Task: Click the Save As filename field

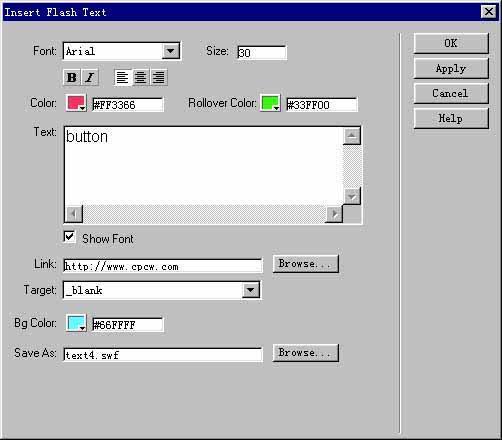Action: tap(163, 355)
